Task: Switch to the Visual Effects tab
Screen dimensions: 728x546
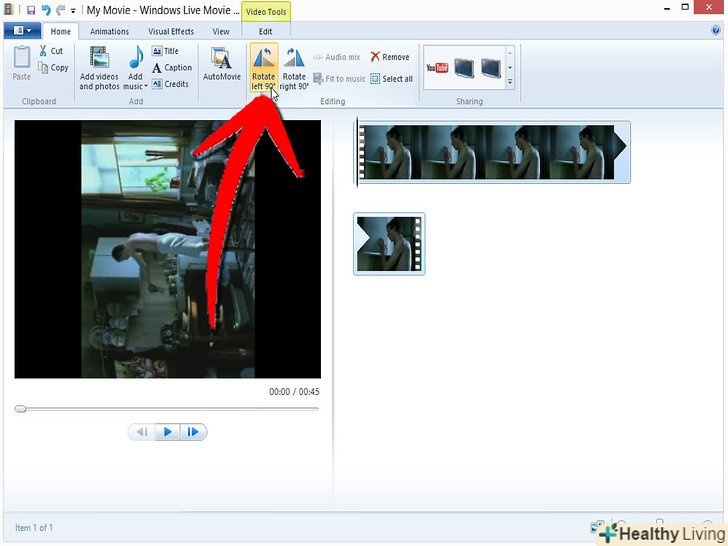Action: (171, 32)
